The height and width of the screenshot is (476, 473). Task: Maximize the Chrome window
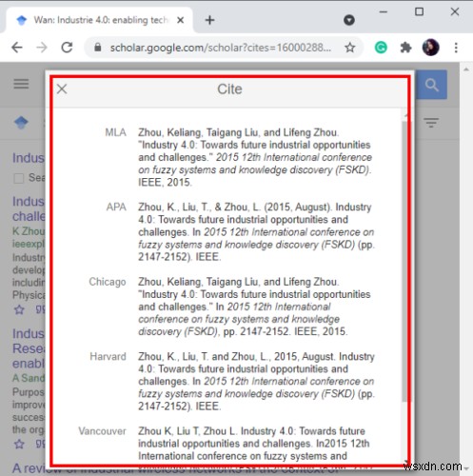click(419, 12)
